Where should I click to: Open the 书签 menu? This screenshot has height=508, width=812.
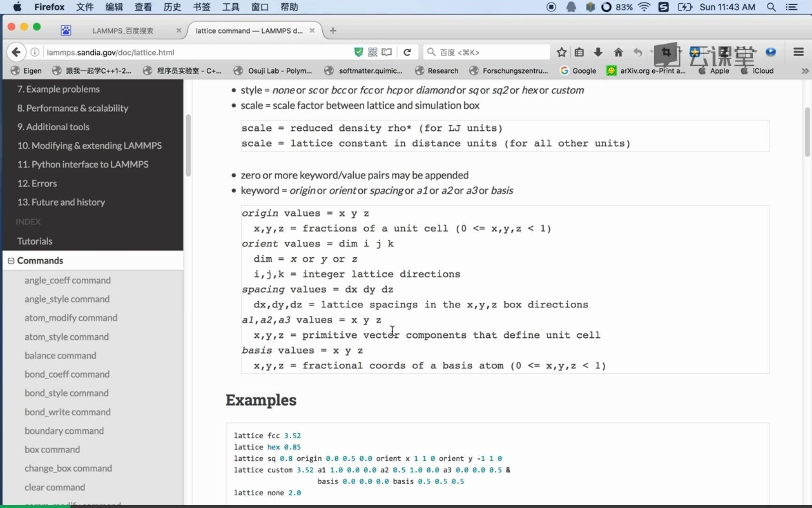(201, 7)
